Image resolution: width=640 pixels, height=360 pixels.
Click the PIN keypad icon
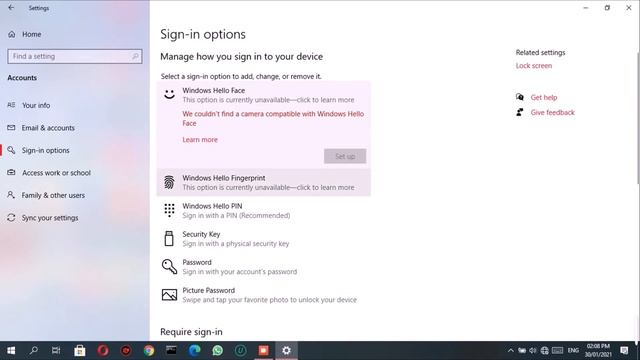(x=169, y=210)
